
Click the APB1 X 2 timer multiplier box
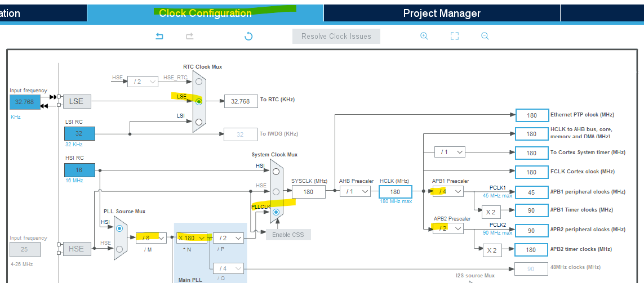click(x=491, y=212)
